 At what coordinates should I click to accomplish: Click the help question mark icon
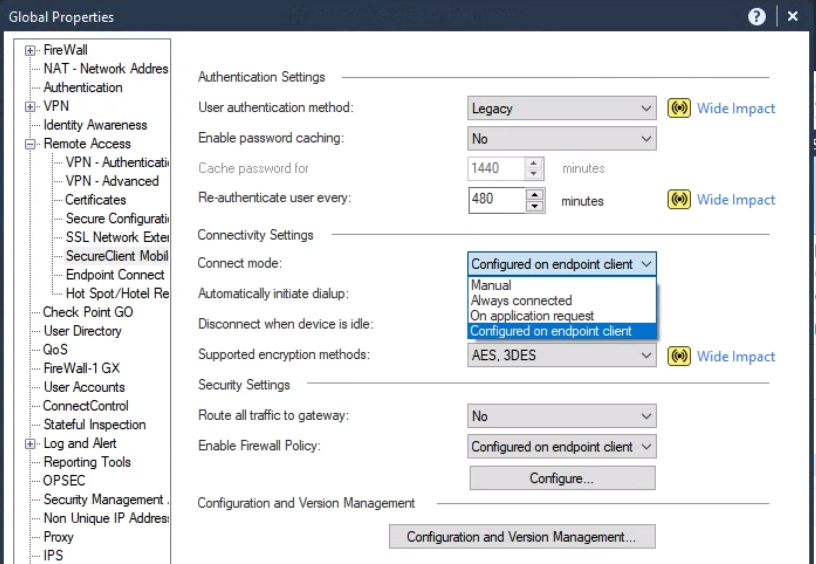point(757,16)
